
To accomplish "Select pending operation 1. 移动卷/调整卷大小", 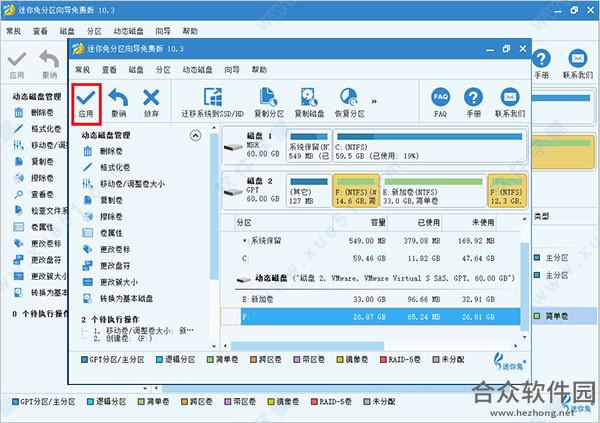I will pyautogui.click(x=143, y=330).
